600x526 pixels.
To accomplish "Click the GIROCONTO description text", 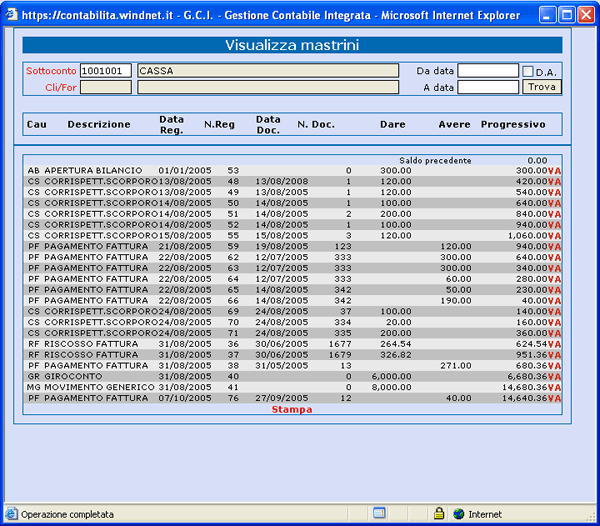I will pyautogui.click(x=73, y=376).
